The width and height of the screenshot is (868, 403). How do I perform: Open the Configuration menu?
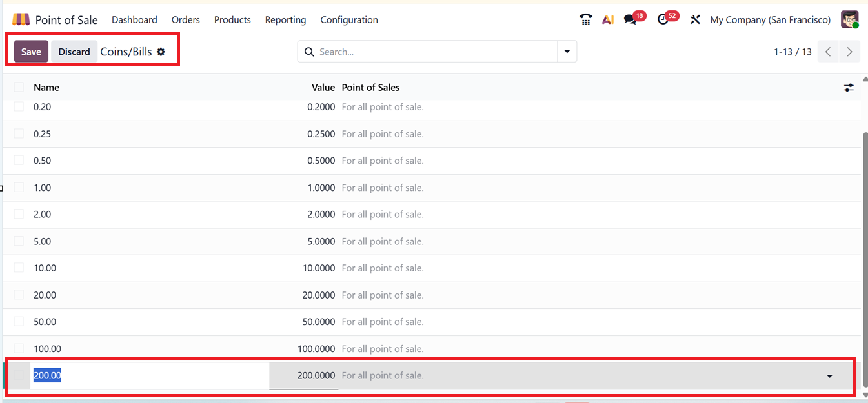(349, 20)
